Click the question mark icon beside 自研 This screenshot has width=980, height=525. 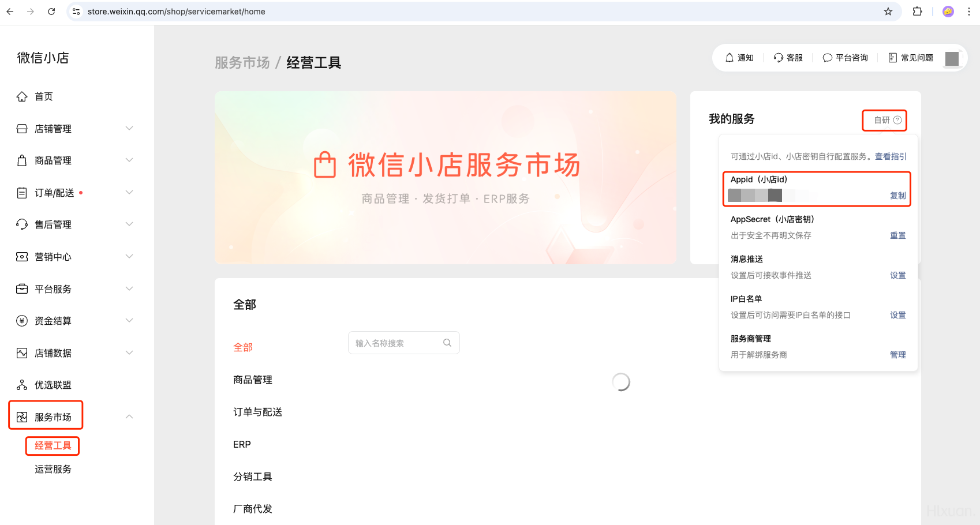pos(897,120)
